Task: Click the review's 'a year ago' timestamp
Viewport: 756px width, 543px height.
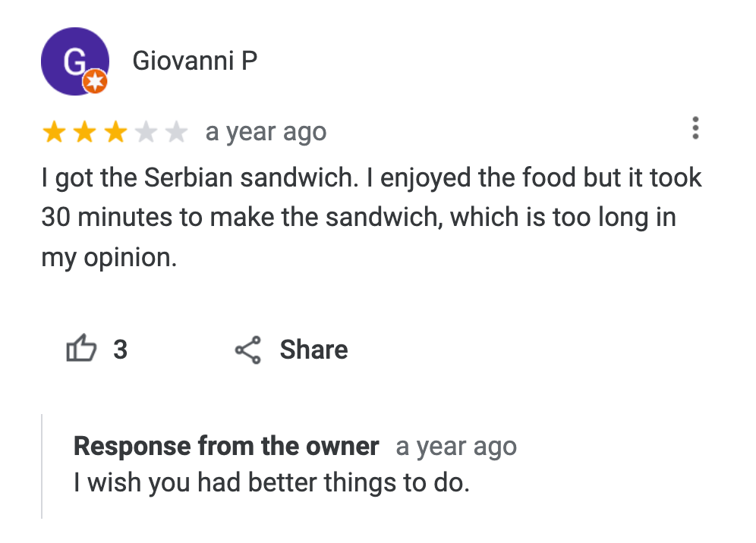Action: (266, 132)
